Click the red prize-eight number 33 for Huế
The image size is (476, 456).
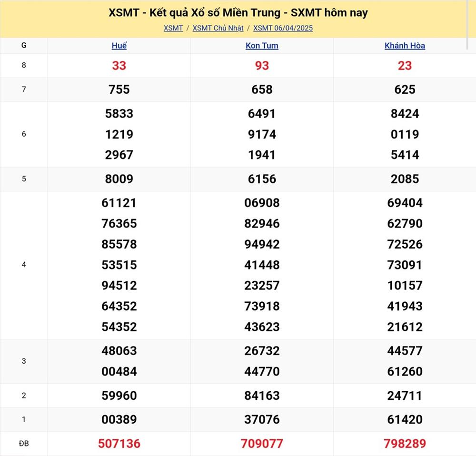[x=119, y=66]
